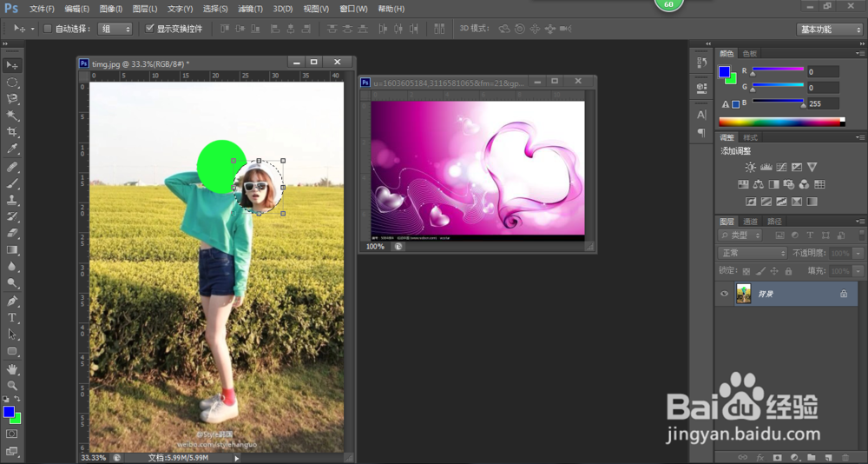Switch to the 通道 tab

750,222
